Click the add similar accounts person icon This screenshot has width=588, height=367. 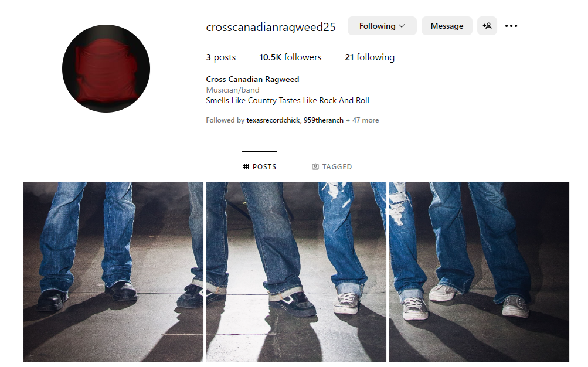[x=487, y=26]
